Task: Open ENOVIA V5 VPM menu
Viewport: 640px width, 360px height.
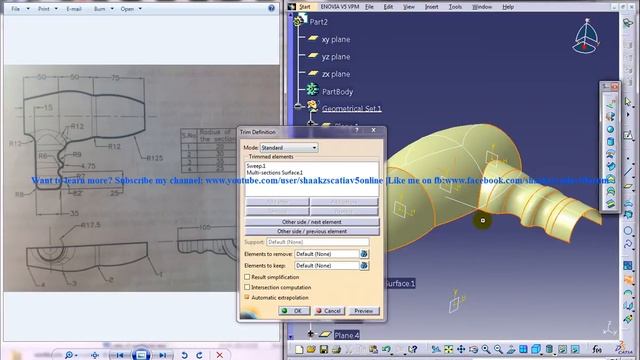Action: pos(340,7)
